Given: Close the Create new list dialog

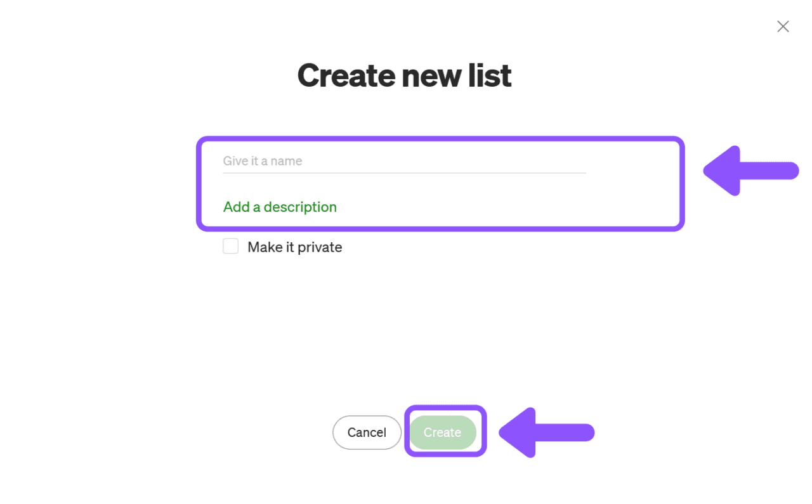Looking at the screenshot, I should (x=782, y=26).
